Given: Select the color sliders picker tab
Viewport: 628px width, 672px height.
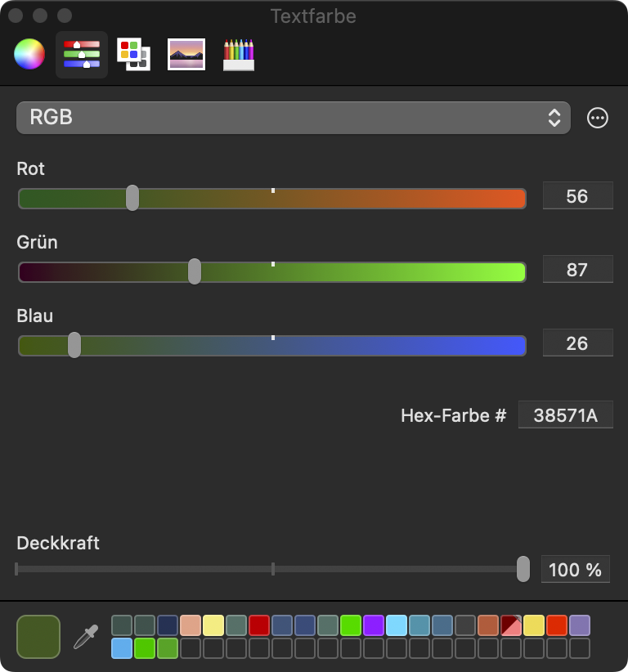Looking at the screenshot, I should (x=82, y=55).
